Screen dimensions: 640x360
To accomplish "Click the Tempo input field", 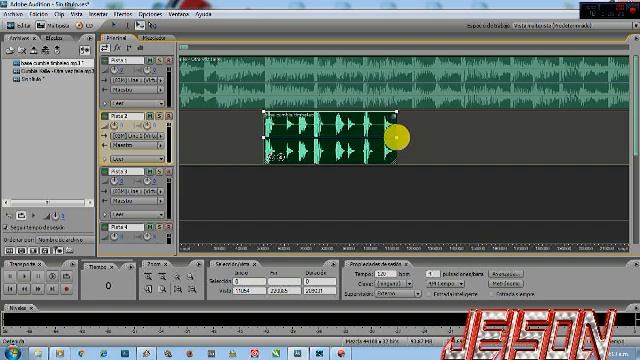I will tap(385, 274).
